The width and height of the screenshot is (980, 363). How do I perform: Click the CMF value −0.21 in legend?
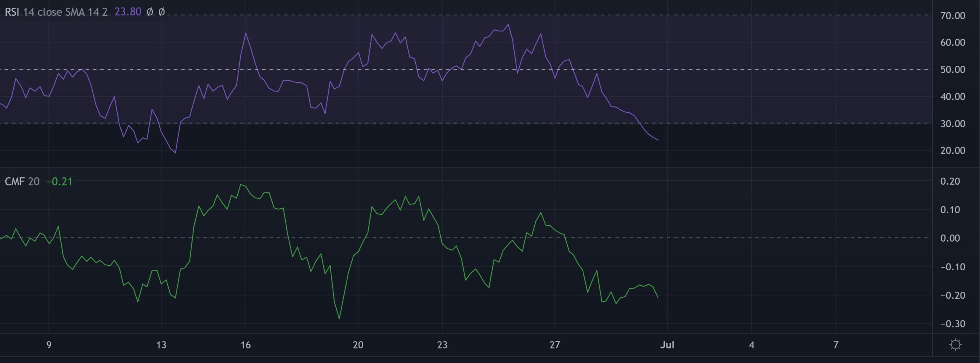coord(59,181)
